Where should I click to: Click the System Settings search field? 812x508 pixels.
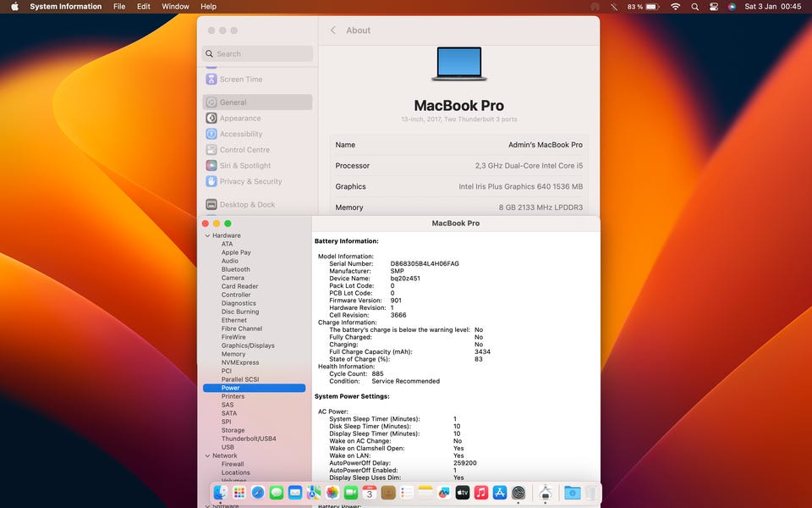coord(258,54)
